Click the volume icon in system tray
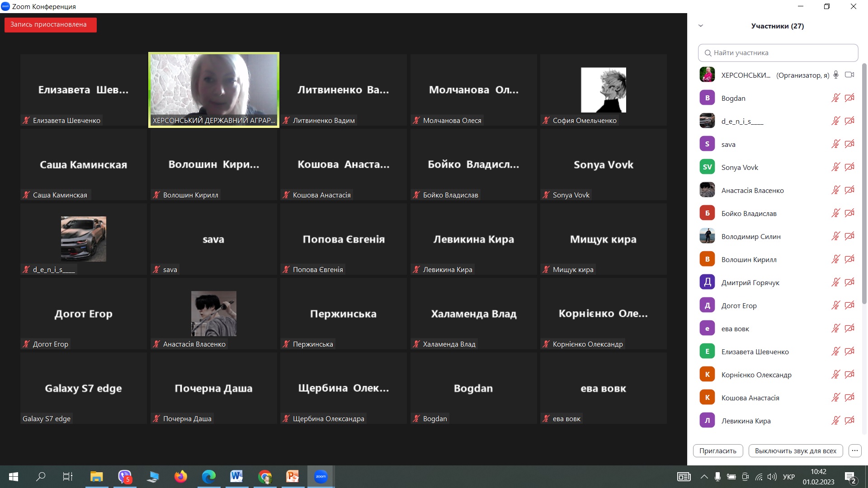This screenshot has height=488, width=868. pyautogui.click(x=772, y=477)
